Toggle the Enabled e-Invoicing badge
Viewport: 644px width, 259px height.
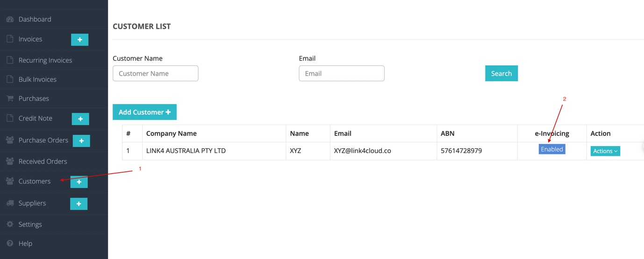[x=552, y=149]
